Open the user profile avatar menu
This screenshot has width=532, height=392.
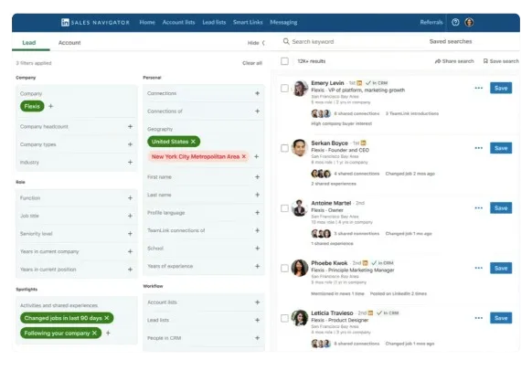coord(469,22)
